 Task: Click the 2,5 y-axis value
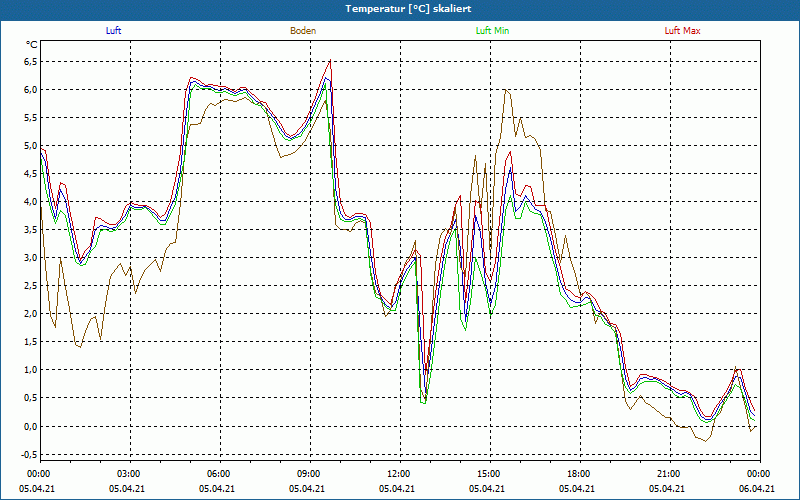tap(32, 286)
